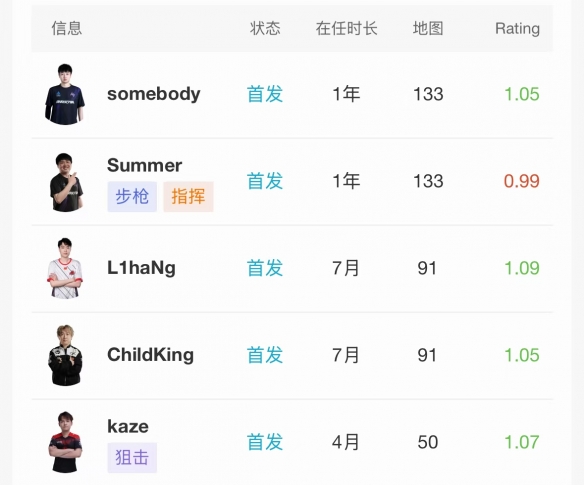Select the 步枪 role tag under Summer

click(132, 197)
